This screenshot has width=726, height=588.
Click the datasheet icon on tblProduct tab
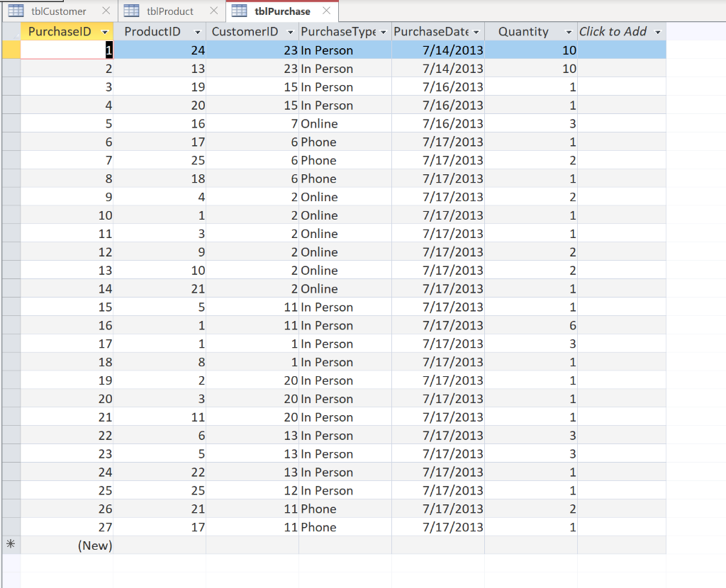pos(131,11)
